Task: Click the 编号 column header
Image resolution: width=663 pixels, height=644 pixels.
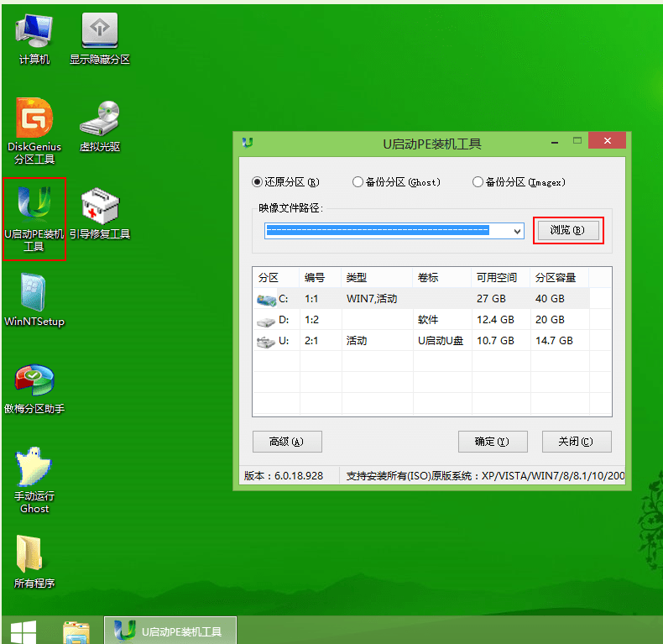Action: click(x=320, y=278)
